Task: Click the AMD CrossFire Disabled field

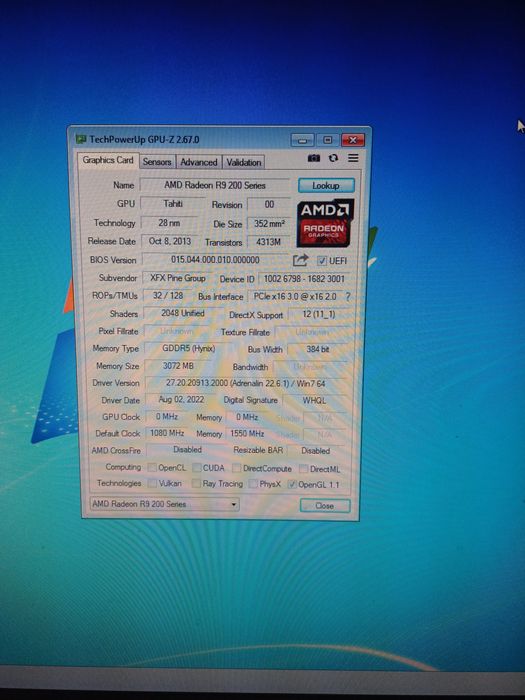Action: coord(188,450)
